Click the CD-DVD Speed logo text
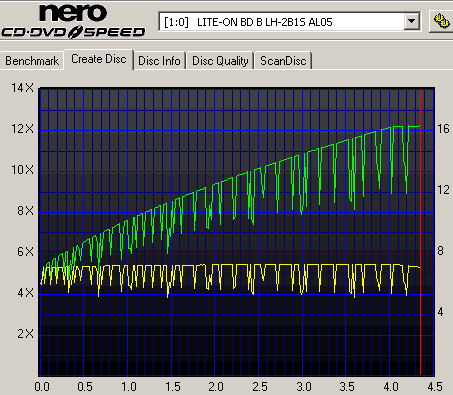The height and width of the screenshot is (395, 453). (x=73, y=32)
